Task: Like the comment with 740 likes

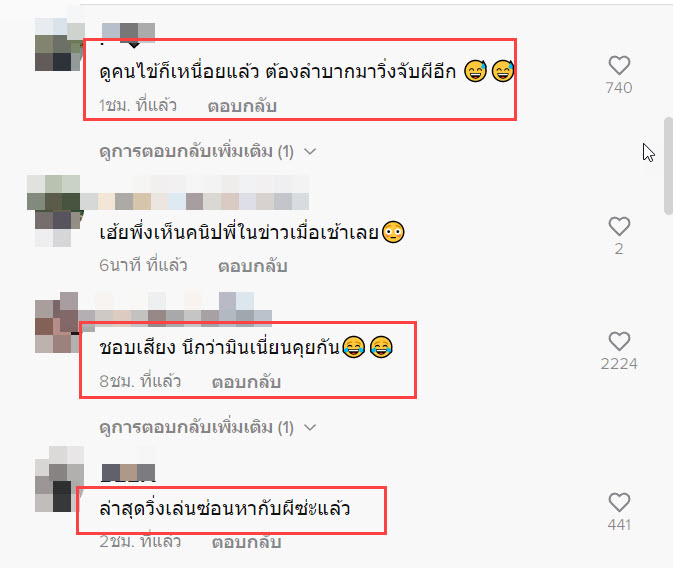Action: (619, 66)
